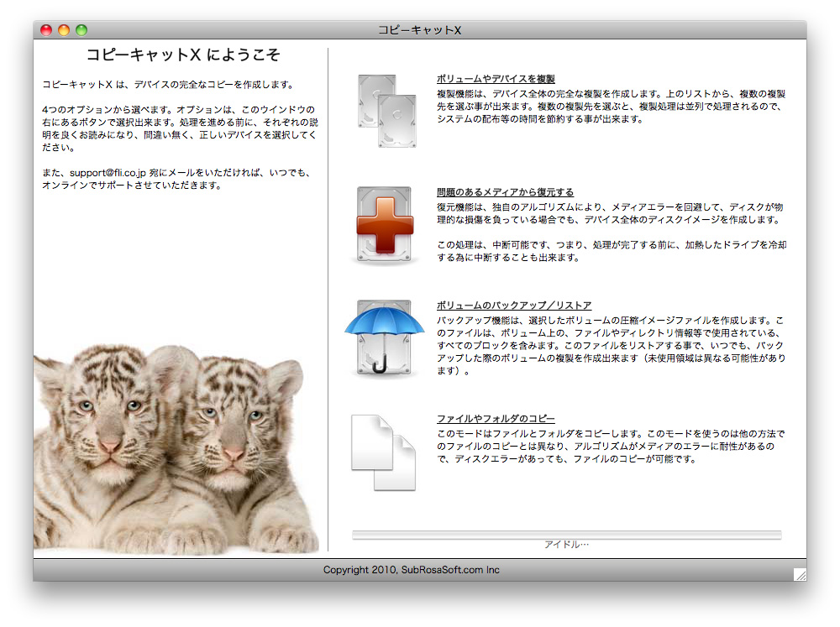Click the red close window button

pos(46,30)
